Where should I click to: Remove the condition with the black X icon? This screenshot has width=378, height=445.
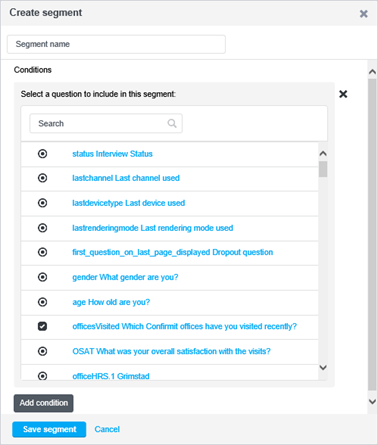click(343, 94)
